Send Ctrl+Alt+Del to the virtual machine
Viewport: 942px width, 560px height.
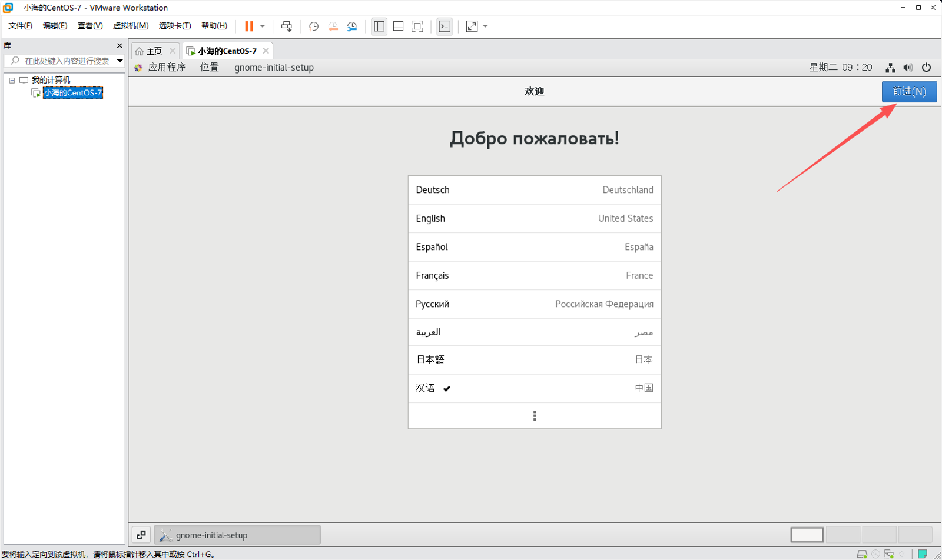[x=287, y=26]
